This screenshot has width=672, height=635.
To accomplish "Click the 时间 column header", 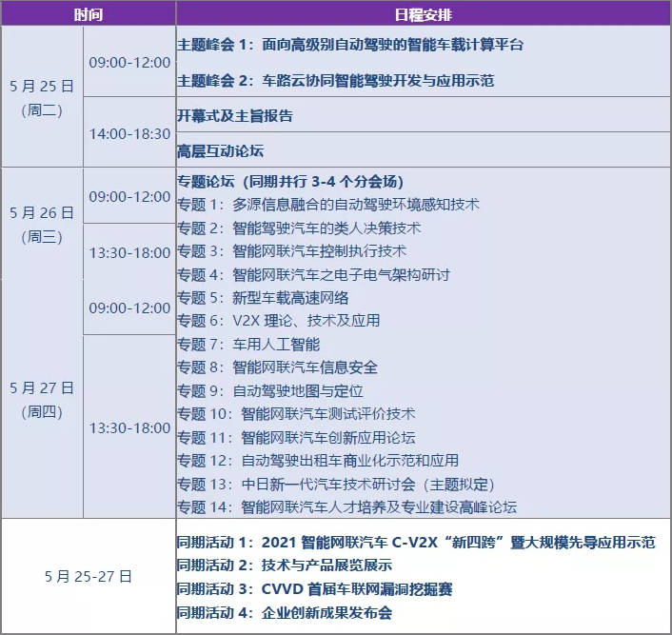I will 88,14.
